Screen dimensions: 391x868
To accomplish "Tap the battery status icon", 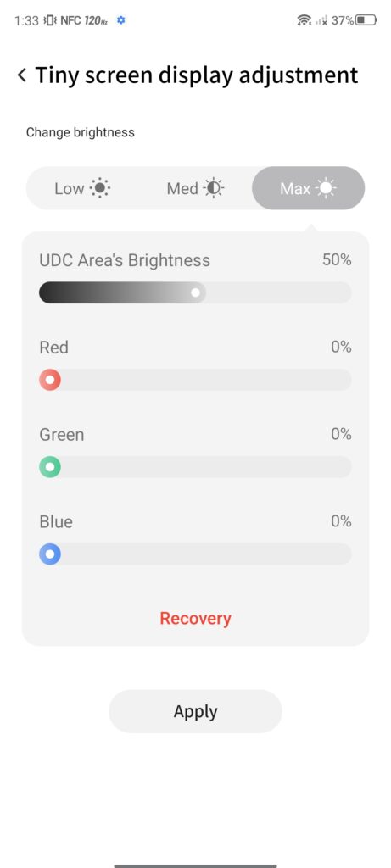I will pos(366,20).
